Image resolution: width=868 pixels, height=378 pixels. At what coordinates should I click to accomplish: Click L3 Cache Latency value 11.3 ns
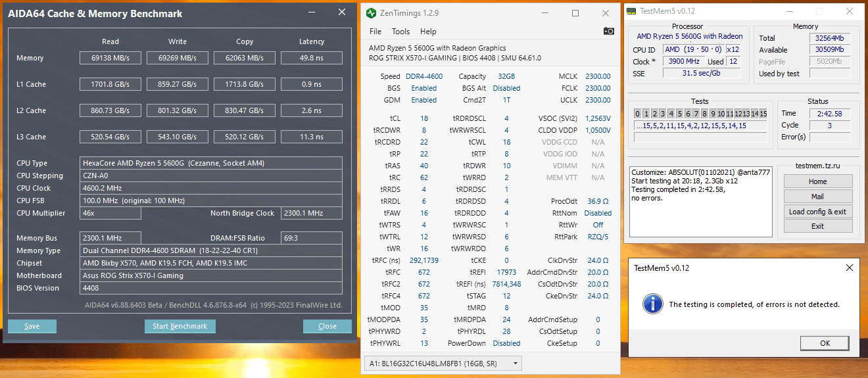pyautogui.click(x=311, y=137)
